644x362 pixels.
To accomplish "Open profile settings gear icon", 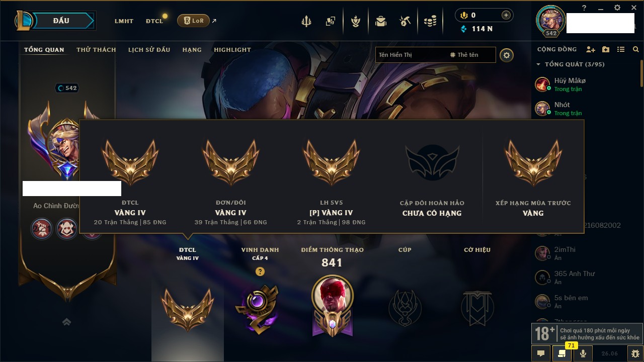I will click(x=507, y=55).
